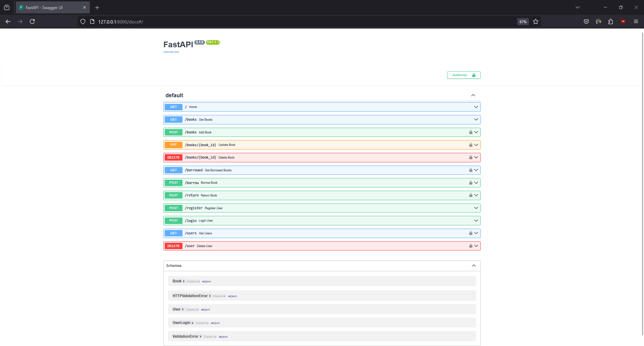Open authorization lock on PUT /books/{book_id}
This screenshot has height=346, width=644.
pos(471,145)
